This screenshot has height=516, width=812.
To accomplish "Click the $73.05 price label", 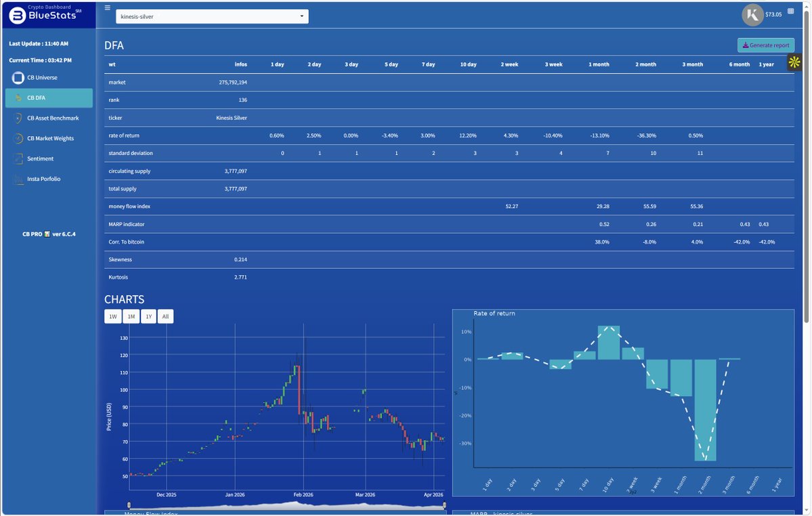I will [x=773, y=14].
